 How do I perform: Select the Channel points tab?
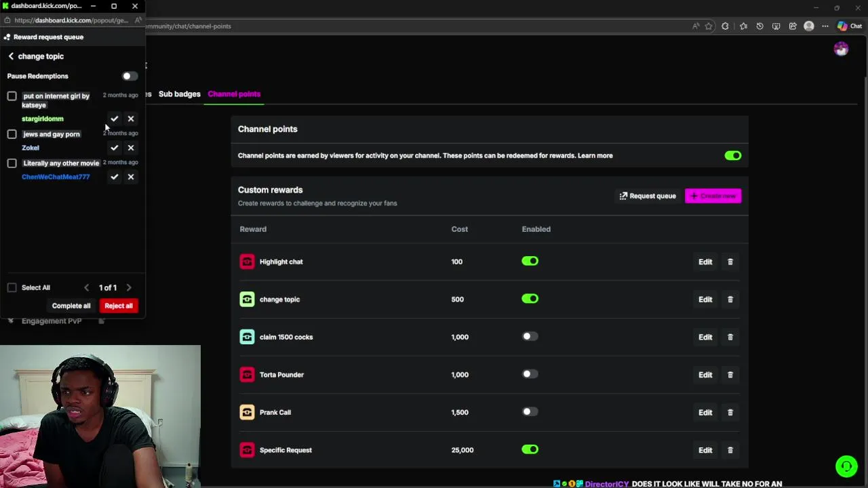[x=234, y=94]
